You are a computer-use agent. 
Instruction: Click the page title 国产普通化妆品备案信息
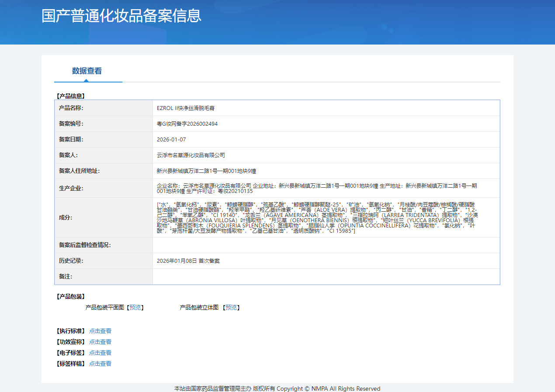point(121,16)
